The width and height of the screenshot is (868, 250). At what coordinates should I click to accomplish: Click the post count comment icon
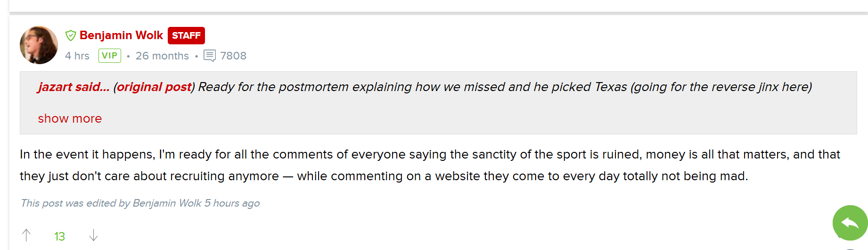tap(210, 56)
